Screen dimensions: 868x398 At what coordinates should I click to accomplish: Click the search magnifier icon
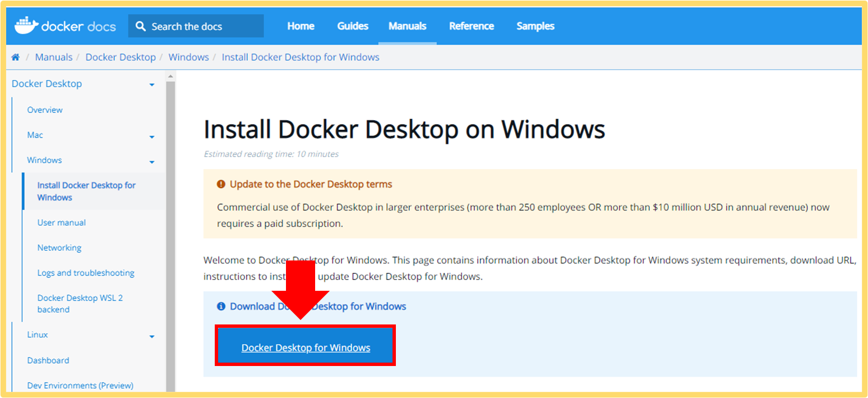point(141,26)
